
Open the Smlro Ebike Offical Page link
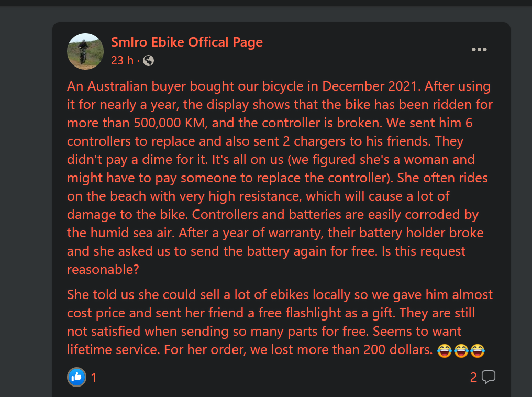point(186,42)
